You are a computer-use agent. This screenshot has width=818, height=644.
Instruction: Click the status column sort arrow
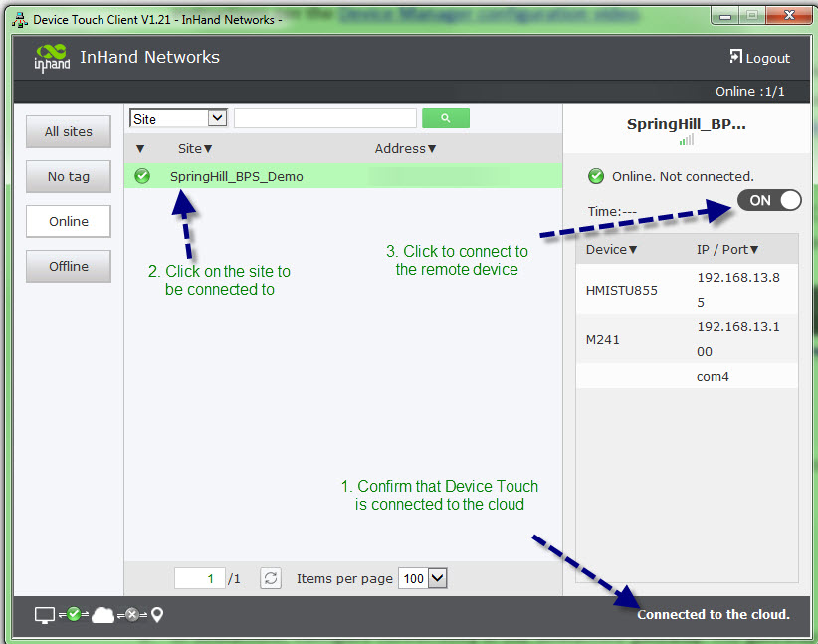point(139,148)
